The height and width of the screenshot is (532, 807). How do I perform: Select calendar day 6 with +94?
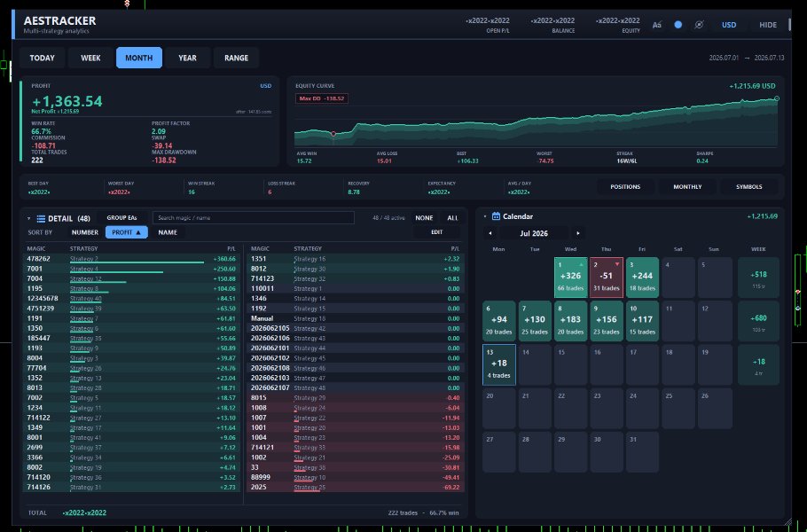point(498,321)
